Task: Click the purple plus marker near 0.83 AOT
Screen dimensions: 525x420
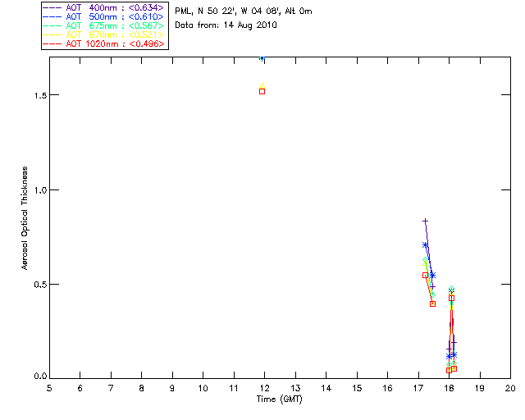Action: pos(425,221)
